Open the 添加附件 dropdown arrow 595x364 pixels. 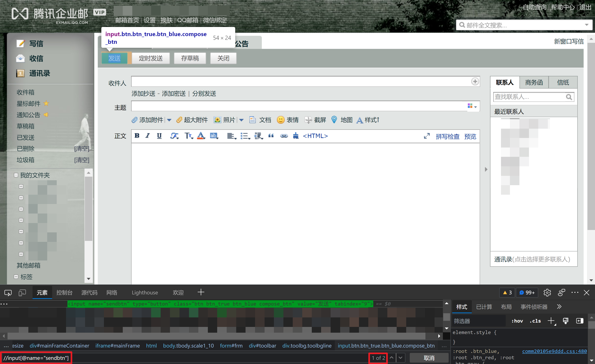click(x=169, y=120)
